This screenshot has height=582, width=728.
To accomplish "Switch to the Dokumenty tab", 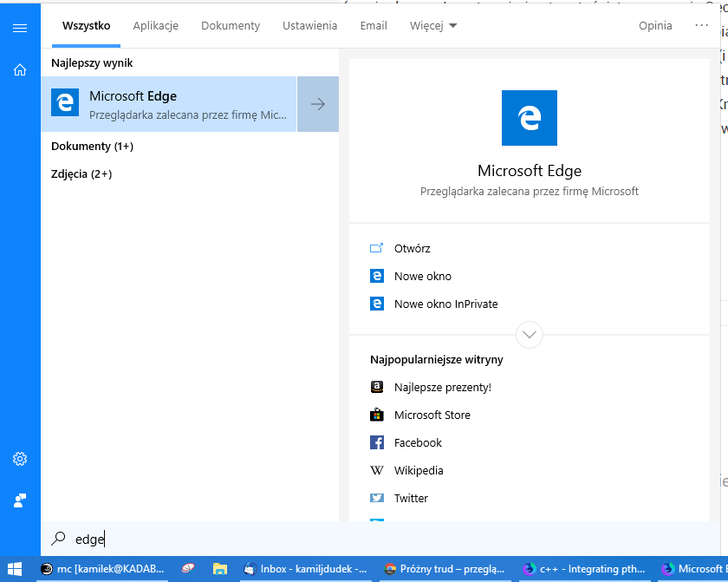I will [231, 25].
